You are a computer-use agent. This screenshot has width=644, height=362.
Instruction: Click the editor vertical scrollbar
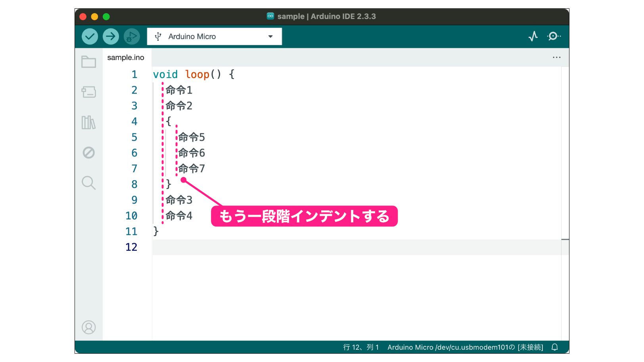point(565,204)
